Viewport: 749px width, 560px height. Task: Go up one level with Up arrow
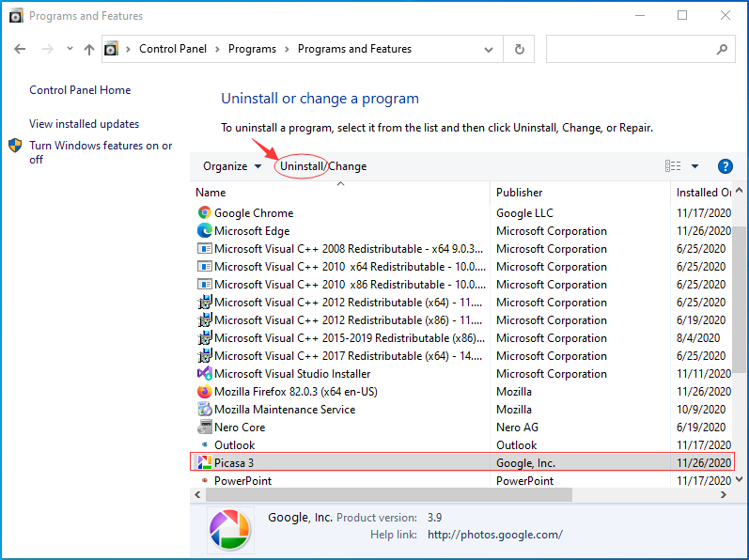tap(89, 49)
